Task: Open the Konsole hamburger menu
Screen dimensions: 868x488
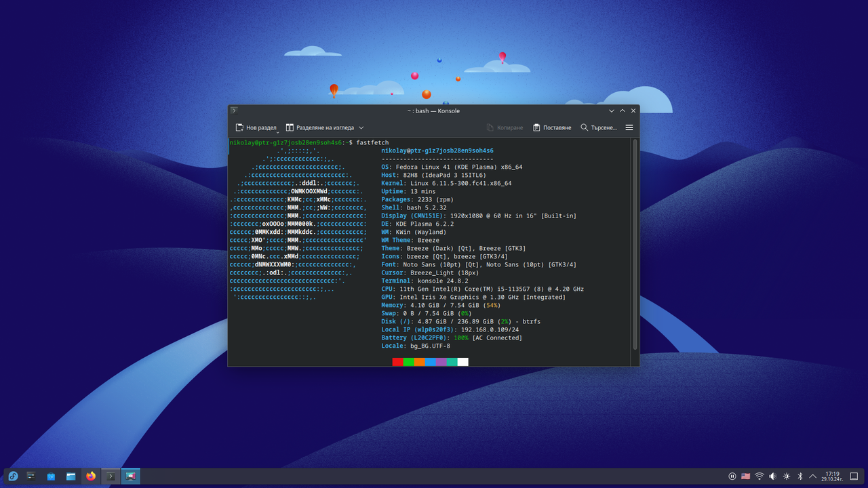Action: coord(629,127)
